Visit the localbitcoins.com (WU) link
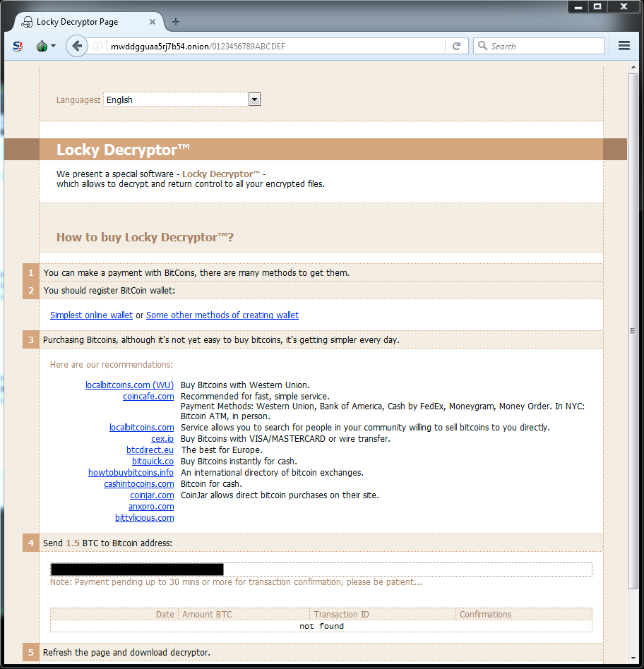644x669 pixels. tap(129, 385)
